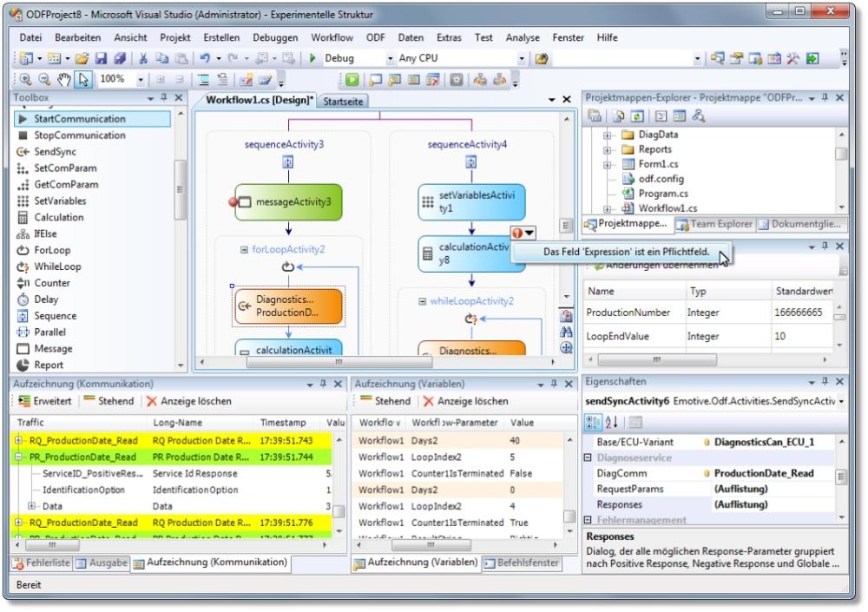Toggle the Erweitert view in Aufzeichnung (Kommunikation)
The height and width of the screenshot is (612, 868).
click(45, 402)
